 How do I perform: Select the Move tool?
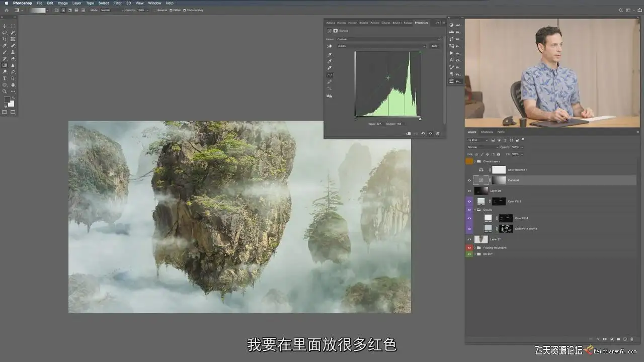click(5, 26)
